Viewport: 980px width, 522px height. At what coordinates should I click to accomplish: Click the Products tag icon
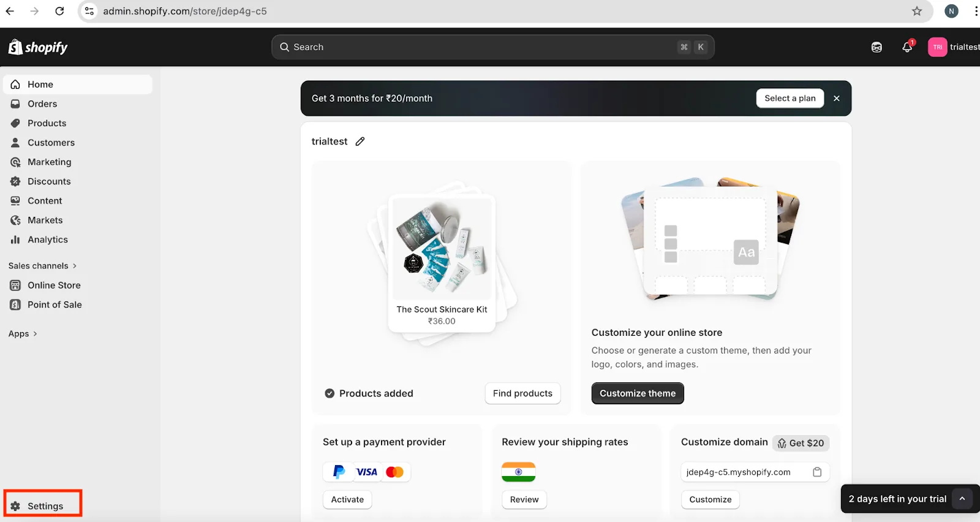(x=15, y=123)
